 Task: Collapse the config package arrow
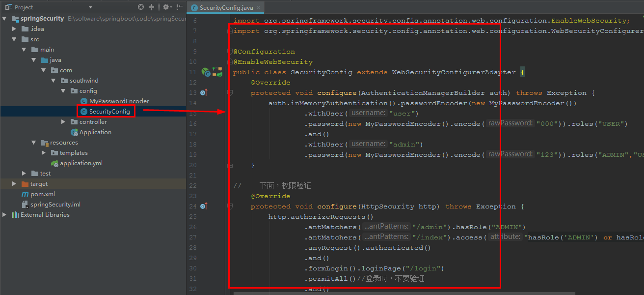[63, 91]
